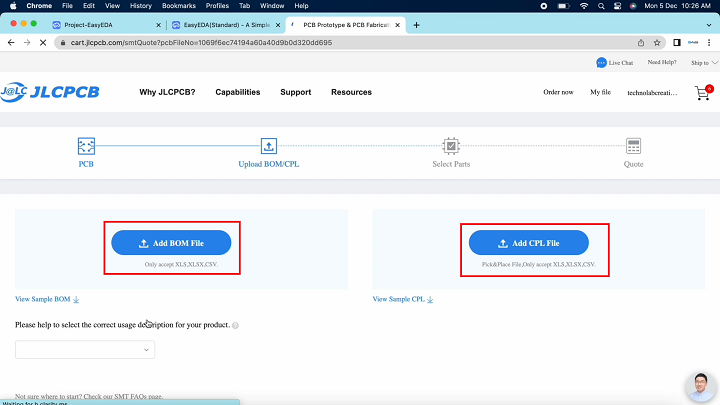Select the Quote step icon

tap(633, 146)
